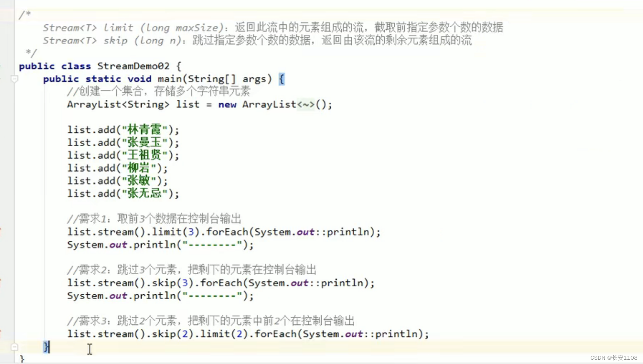Click the String[] args parameter

[x=230, y=79]
